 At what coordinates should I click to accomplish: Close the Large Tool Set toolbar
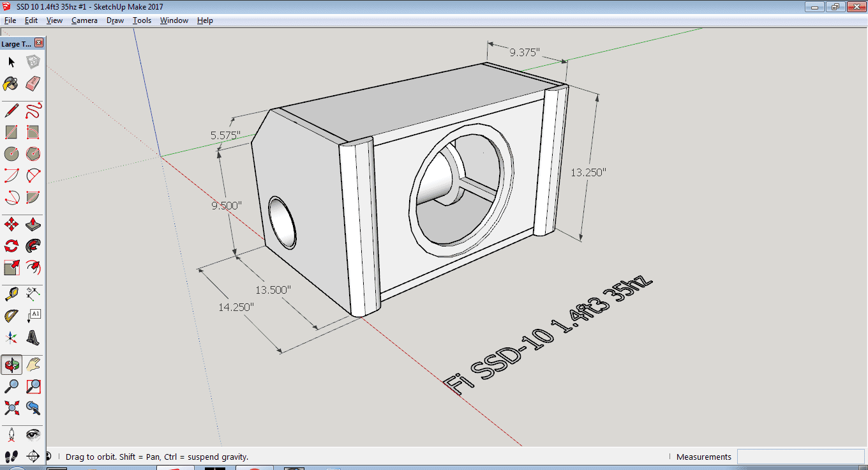(39, 43)
